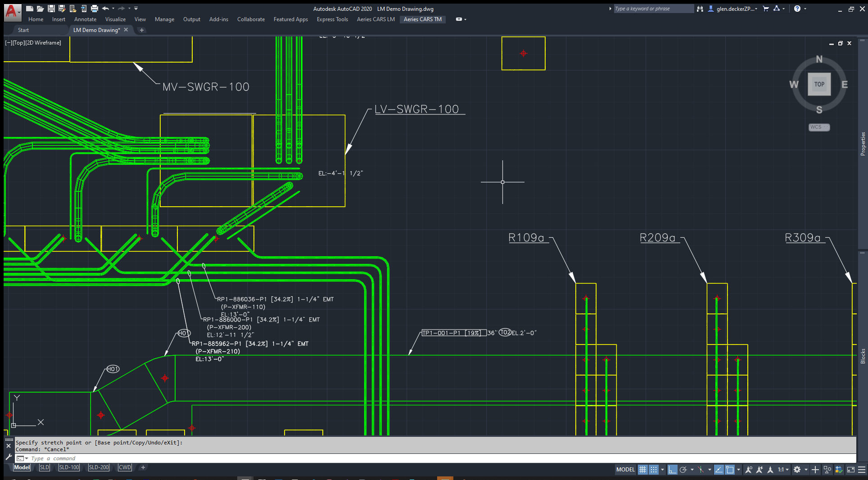The image size is (868, 480).
Task: Open the AutoCAD application menu
Action: pyautogui.click(x=12, y=12)
